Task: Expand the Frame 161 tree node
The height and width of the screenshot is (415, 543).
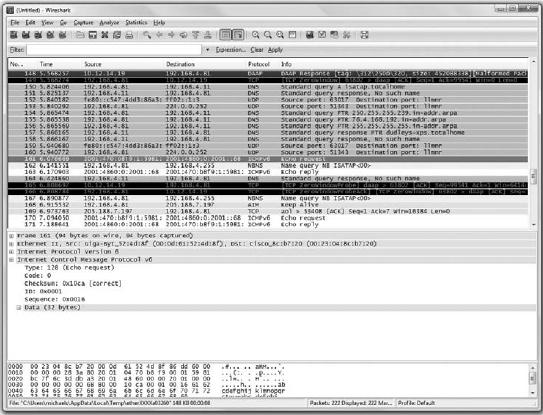Action: (x=11, y=236)
